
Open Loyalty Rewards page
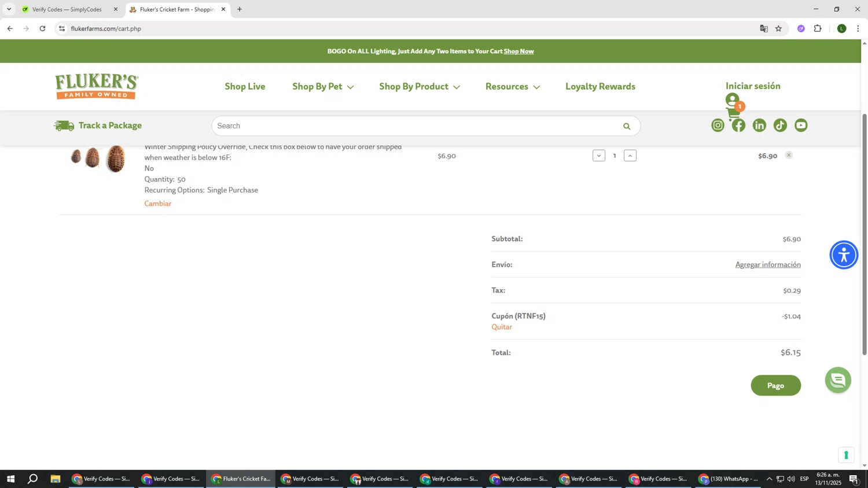[600, 87]
